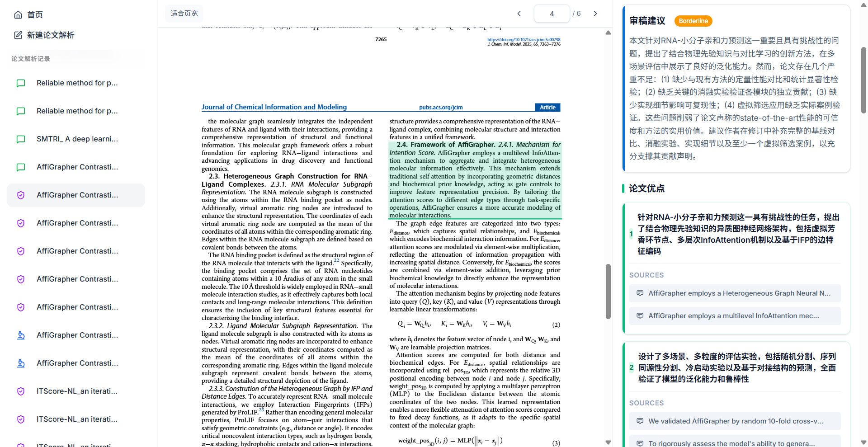Open the pubs.acs.org/jcim link
Image resolution: width=868 pixels, height=447 pixels.
click(x=441, y=108)
